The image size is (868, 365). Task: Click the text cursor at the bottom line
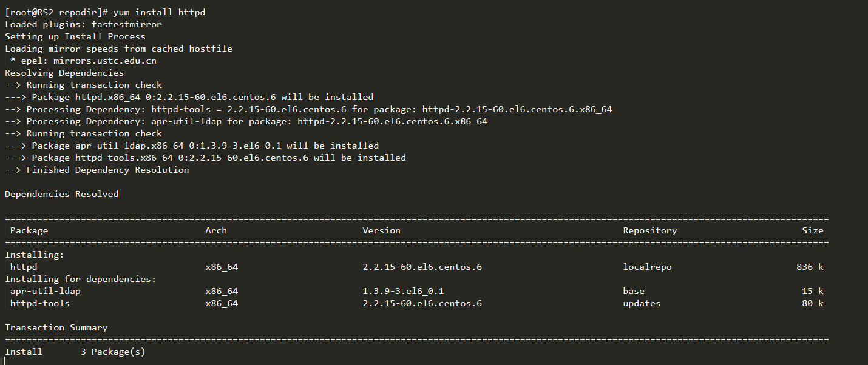click(x=5, y=361)
